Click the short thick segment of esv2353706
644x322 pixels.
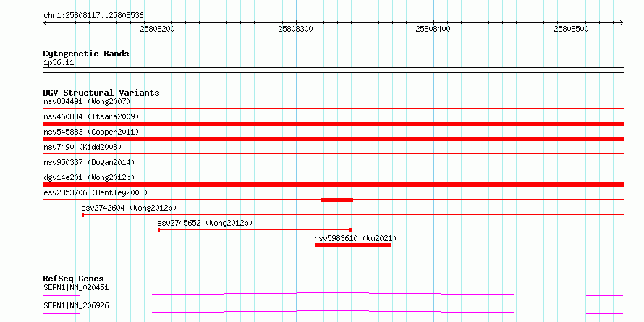pos(336,200)
